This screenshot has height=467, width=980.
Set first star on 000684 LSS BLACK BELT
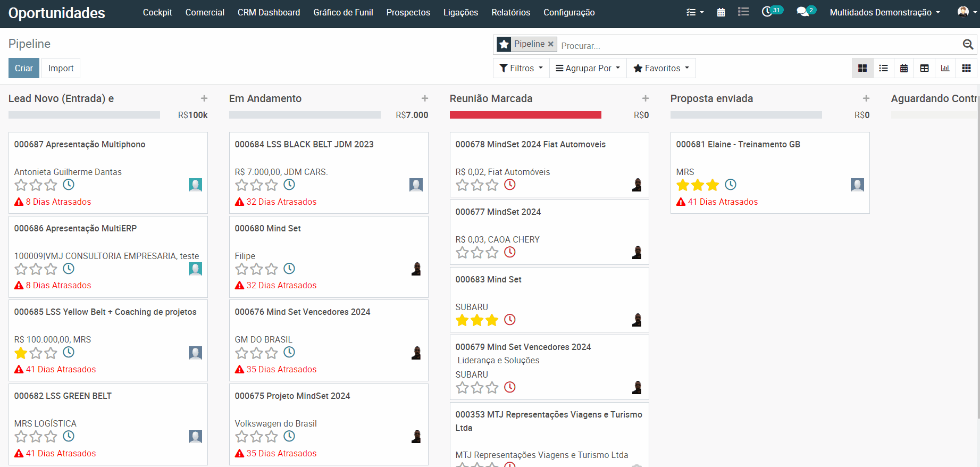click(242, 185)
